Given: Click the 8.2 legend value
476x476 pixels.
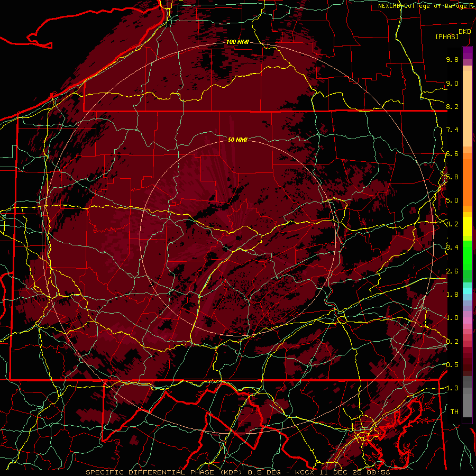Looking at the screenshot, I should [452, 106].
